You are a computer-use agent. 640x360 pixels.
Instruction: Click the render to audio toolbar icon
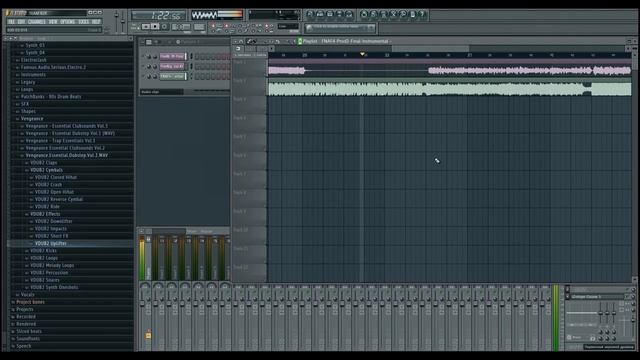click(384, 15)
